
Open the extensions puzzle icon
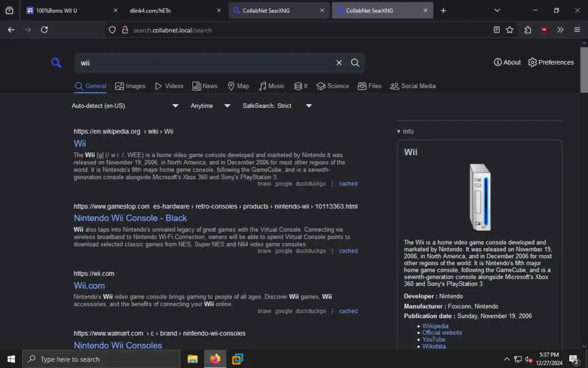(x=527, y=30)
